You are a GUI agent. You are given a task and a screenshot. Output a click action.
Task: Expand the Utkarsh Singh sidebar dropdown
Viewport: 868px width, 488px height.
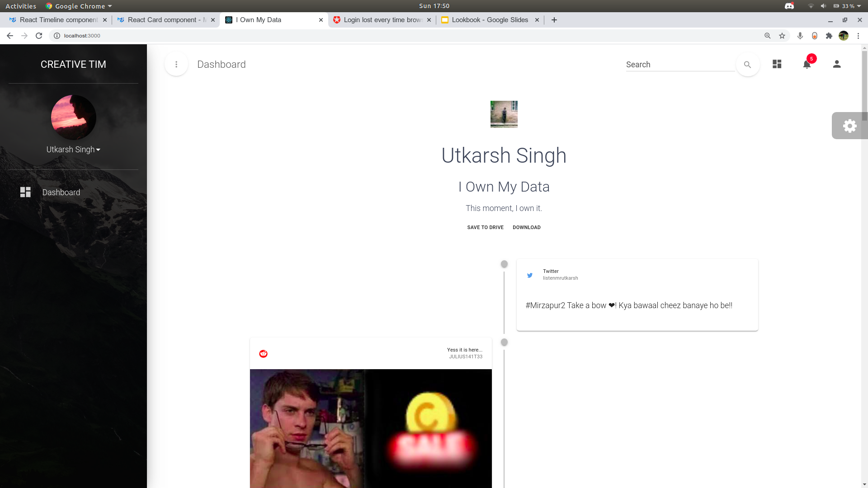coord(73,150)
